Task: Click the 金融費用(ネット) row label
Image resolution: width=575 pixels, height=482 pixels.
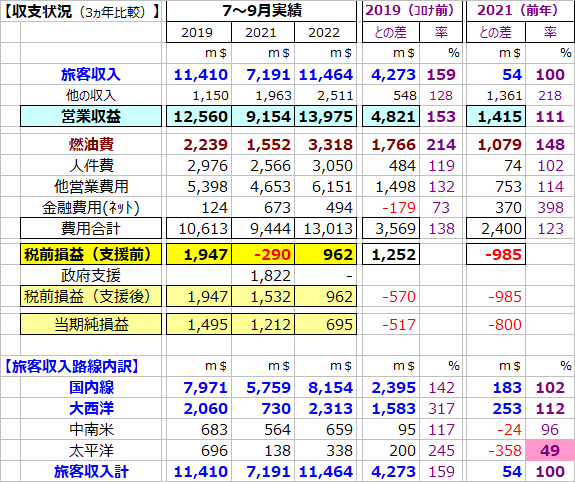Action: click(x=91, y=207)
